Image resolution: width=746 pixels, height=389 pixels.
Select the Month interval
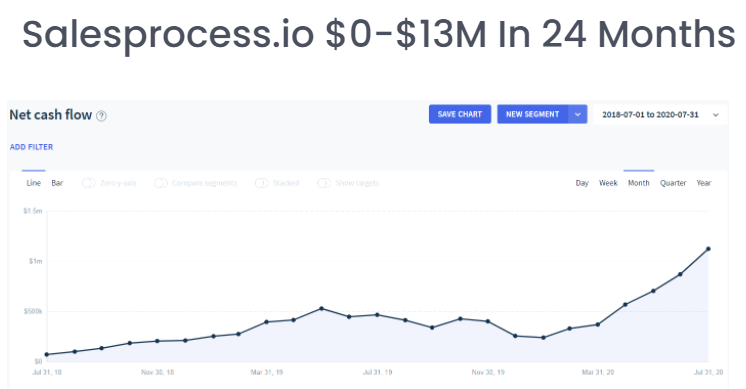(x=638, y=183)
